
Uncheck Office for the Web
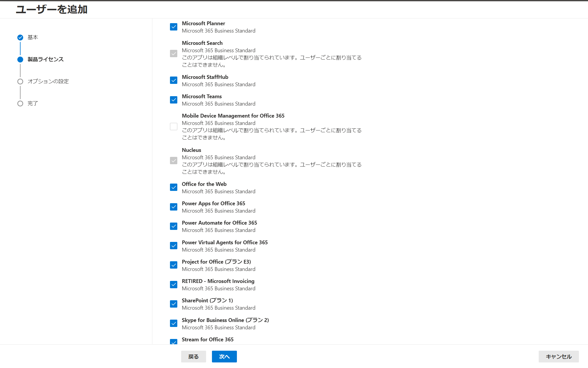(x=173, y=187)
